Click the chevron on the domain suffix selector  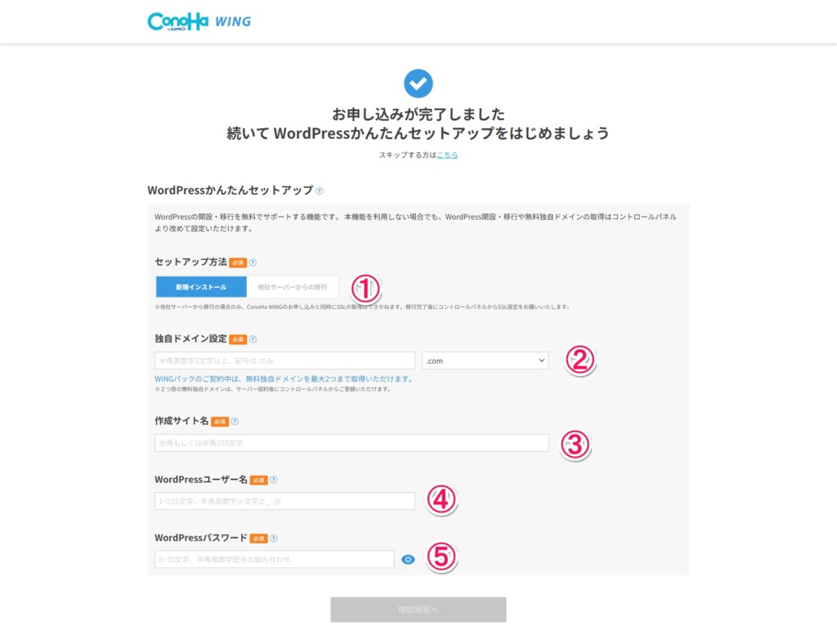click(x=541, y=360)
